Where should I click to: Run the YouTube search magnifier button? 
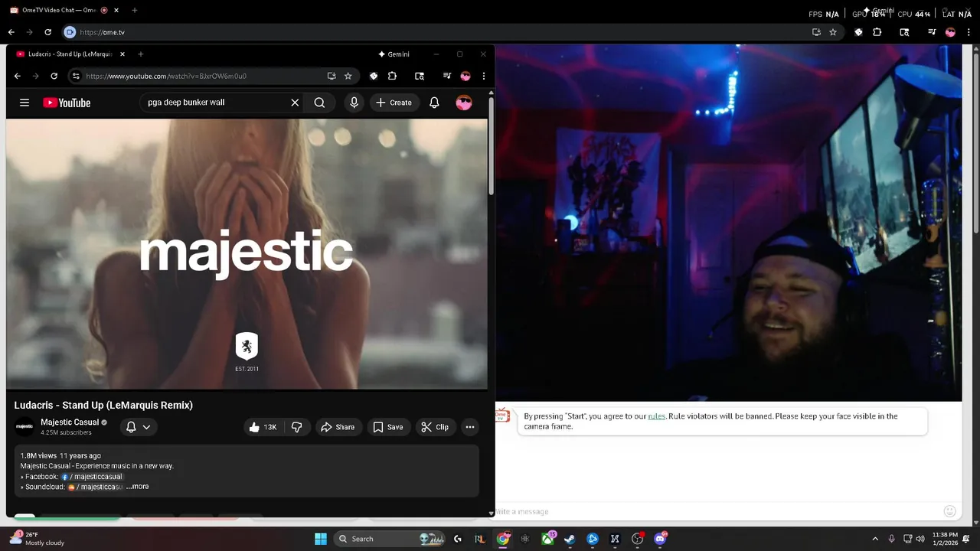[319, 103]
